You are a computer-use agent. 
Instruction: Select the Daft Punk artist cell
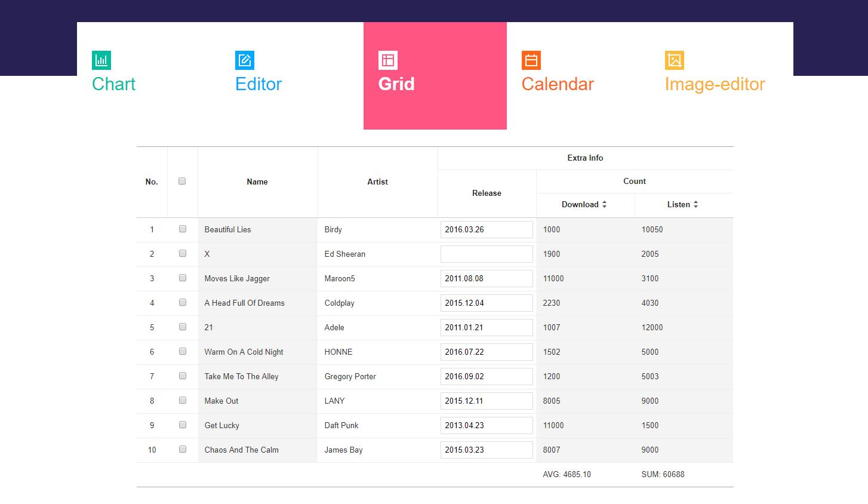pos(377,425)
